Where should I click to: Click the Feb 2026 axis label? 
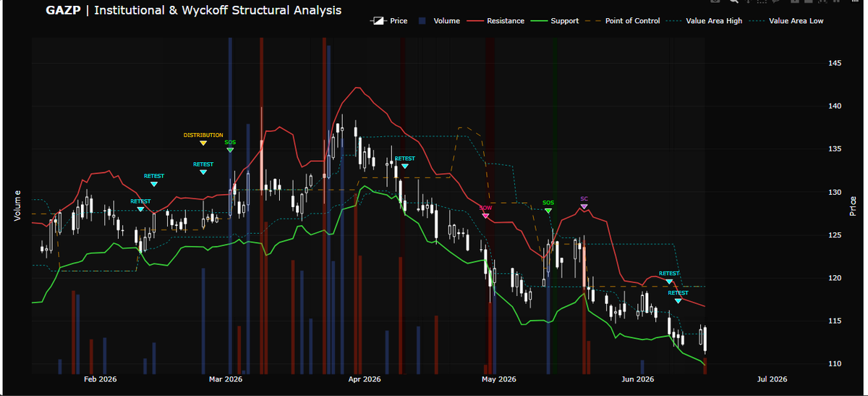tap(101, 379)
